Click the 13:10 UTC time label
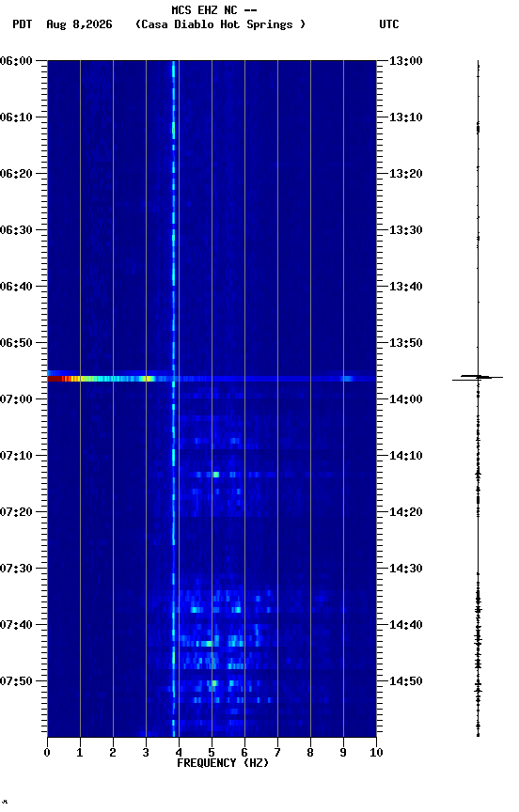This screenshot has height=812, width=519. (x=406, y=117)
